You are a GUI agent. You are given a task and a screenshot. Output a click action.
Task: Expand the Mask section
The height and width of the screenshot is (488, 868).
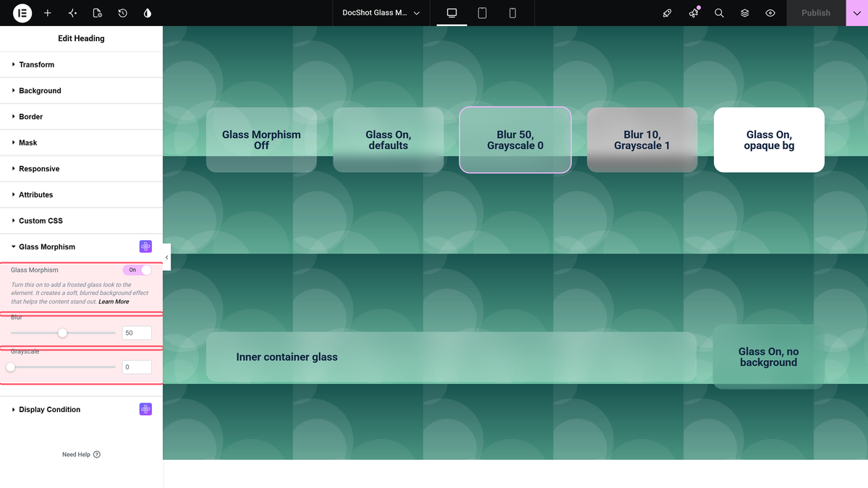pyautogui.click(x=81, y=142)
